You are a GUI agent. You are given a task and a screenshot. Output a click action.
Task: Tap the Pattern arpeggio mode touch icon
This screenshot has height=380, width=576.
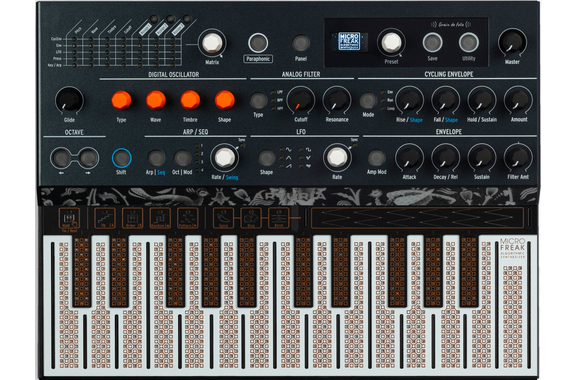(188, 218)
